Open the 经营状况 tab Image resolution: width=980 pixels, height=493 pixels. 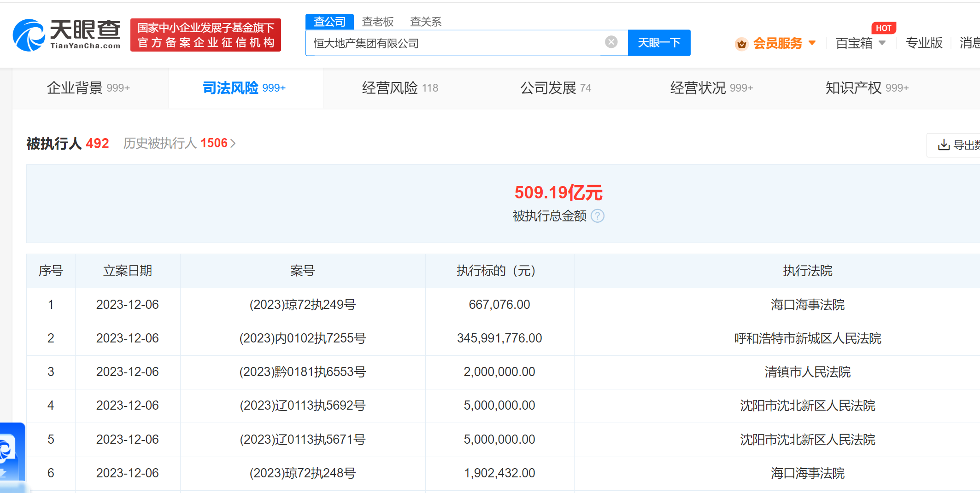(711, 88)
